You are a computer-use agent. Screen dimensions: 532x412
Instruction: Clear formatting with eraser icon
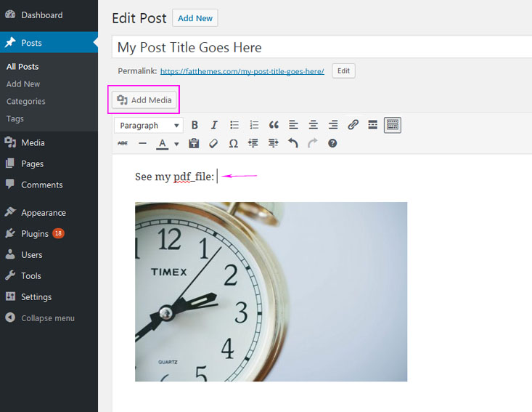[x=213, y=143]
